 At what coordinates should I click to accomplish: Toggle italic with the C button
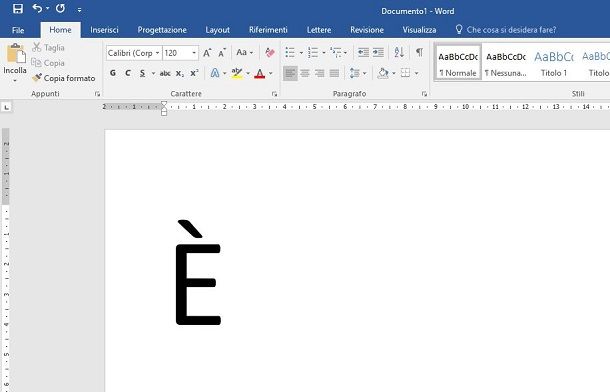pos(128,73)
